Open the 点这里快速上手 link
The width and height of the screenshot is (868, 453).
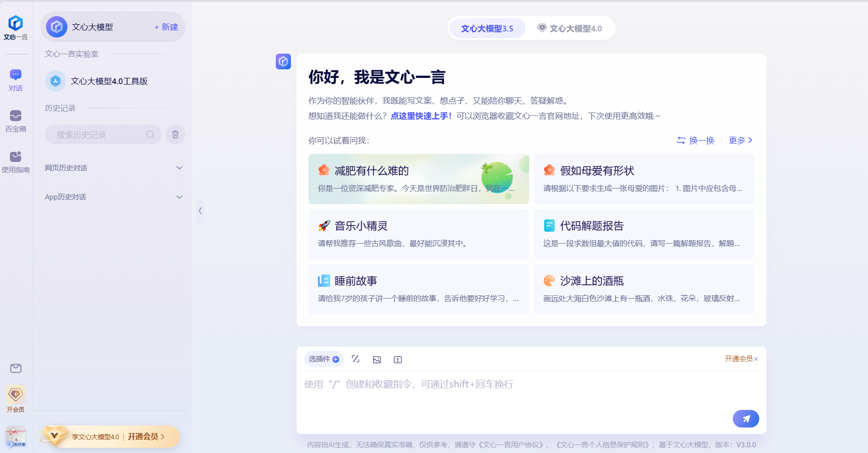(421, 116)
